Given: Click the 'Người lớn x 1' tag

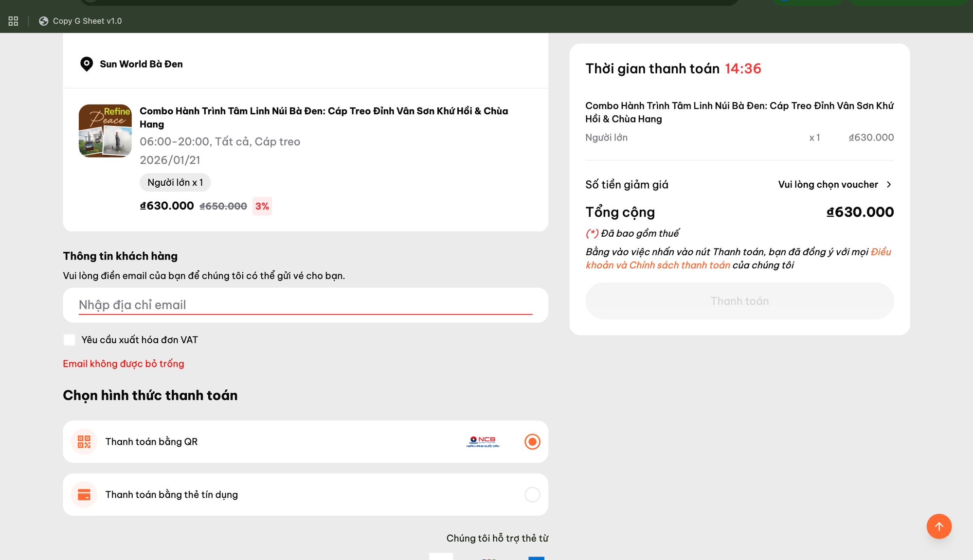Looking at the screenshot, I should tap(175, 182).
